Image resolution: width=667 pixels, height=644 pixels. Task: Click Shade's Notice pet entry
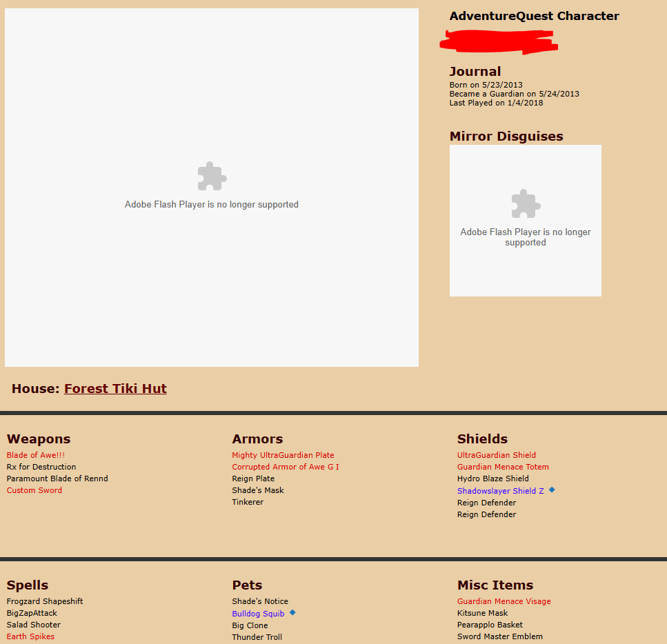pos(260,601)
